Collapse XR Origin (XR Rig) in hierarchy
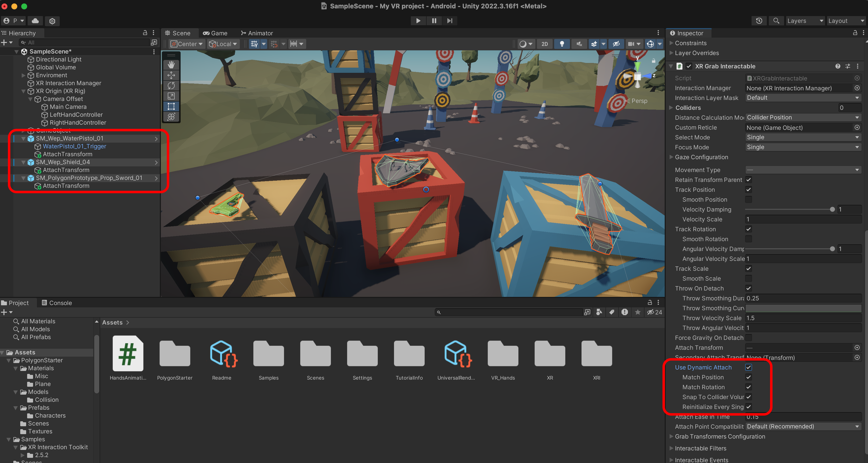868x463 pixels. (23, 91)
